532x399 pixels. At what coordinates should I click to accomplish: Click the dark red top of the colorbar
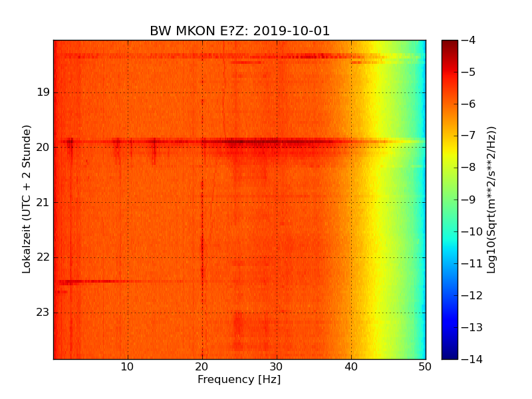pos(450,46)
